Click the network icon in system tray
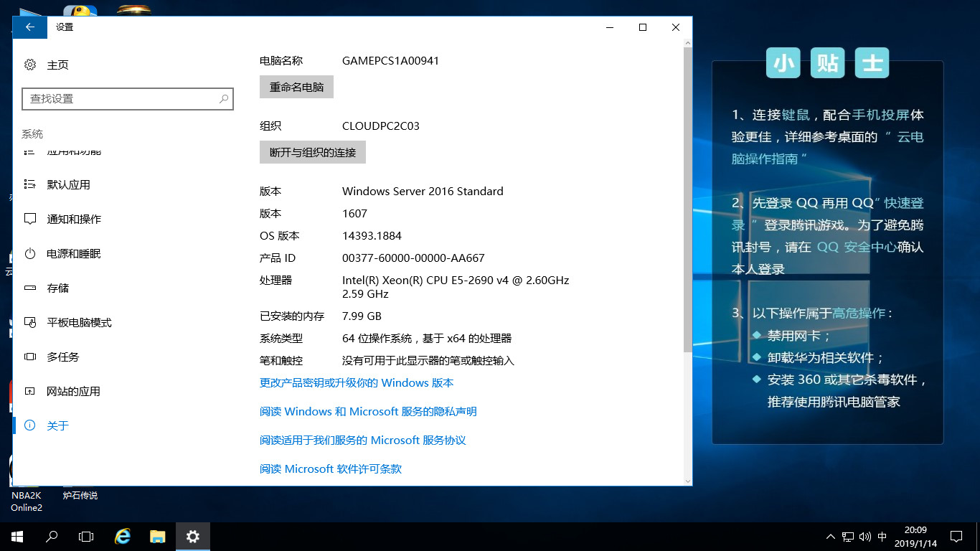This screenshot has width=980, height=551. pyautogui.click(x=848, y=537)
